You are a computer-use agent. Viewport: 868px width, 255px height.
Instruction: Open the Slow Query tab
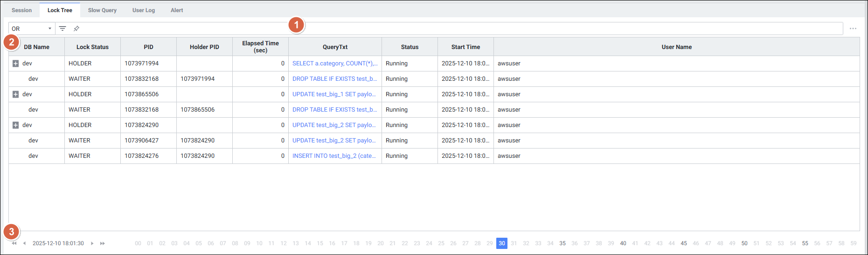click(102, 10)
